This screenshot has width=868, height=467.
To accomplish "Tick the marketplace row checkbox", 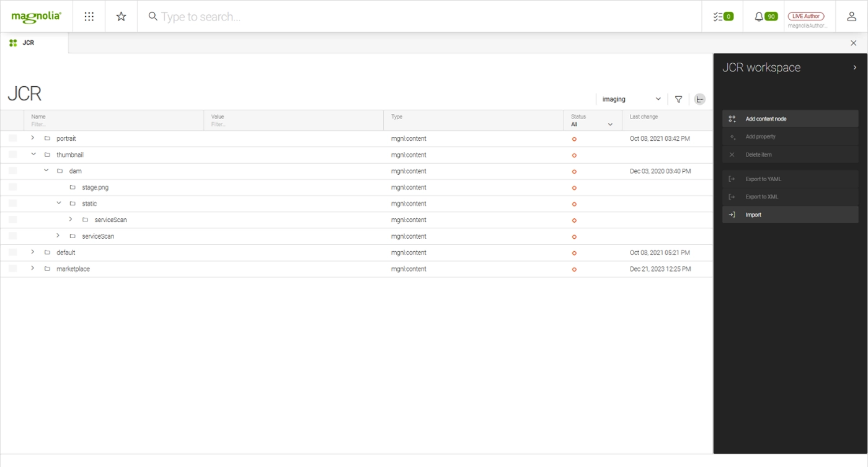I will click(x=12, y=269).
